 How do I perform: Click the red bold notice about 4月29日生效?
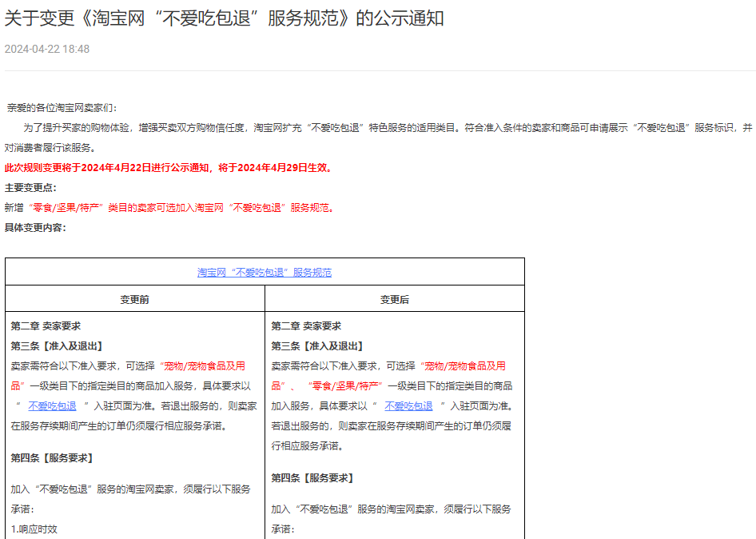pyautogui.click(x=169, y=168)
